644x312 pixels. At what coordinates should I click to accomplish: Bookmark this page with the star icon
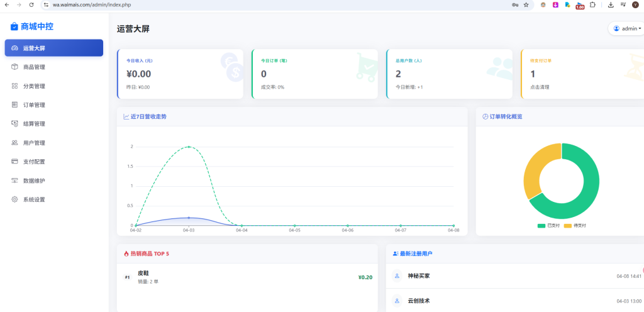coord(526,4)
